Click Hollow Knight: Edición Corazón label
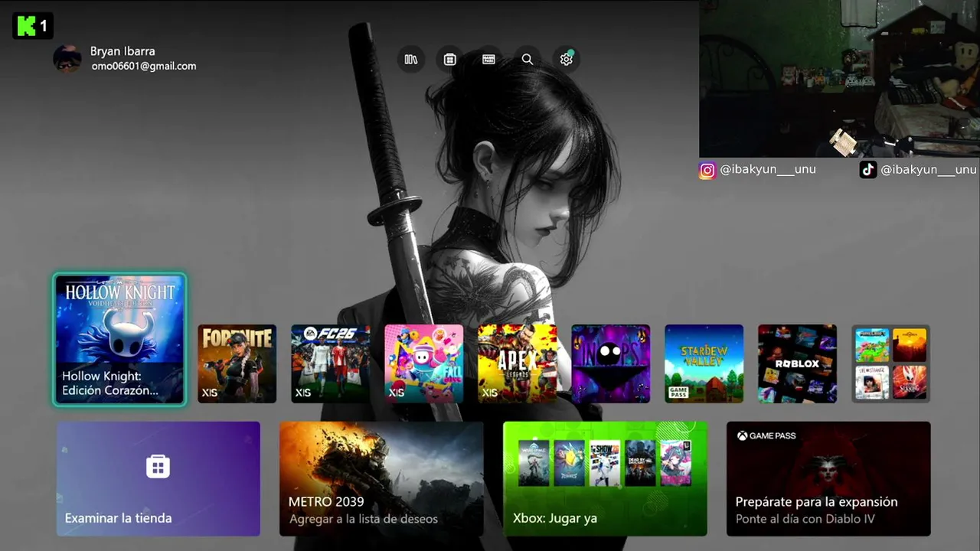This screenshot has height=551, width=980. tap(111, 383)
